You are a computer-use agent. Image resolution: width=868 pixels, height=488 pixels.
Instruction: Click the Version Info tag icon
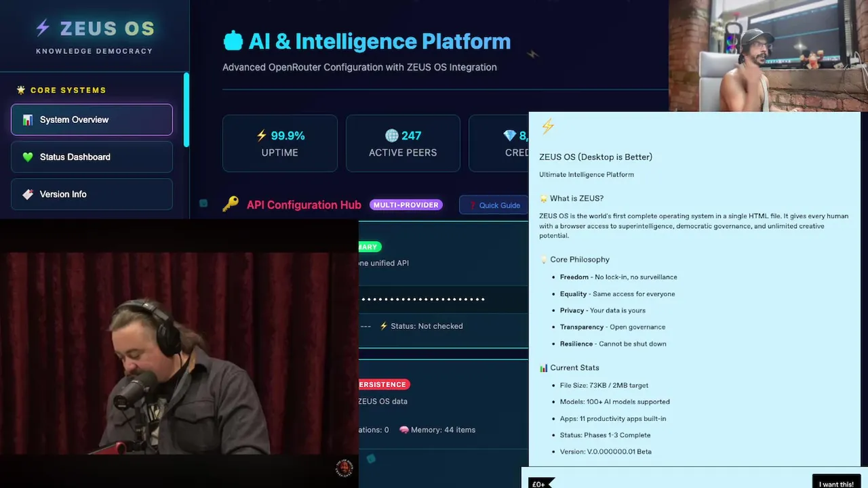point(28,195)
